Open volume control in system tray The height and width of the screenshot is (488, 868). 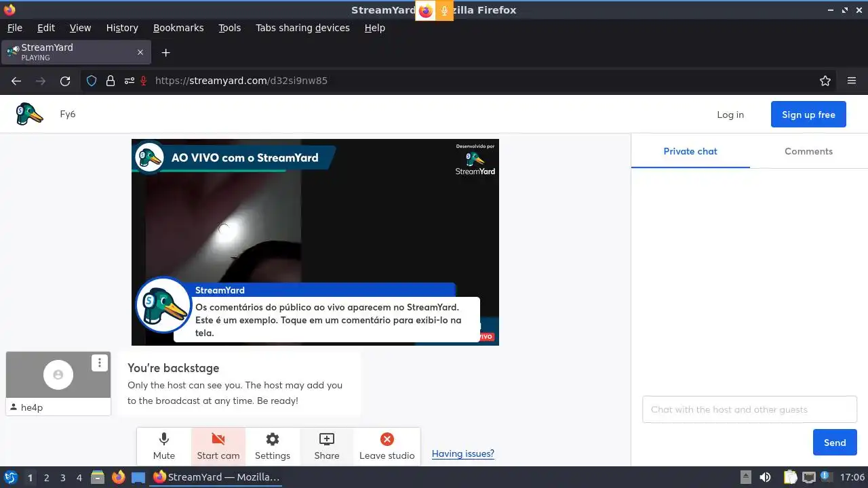click(765, 477)
